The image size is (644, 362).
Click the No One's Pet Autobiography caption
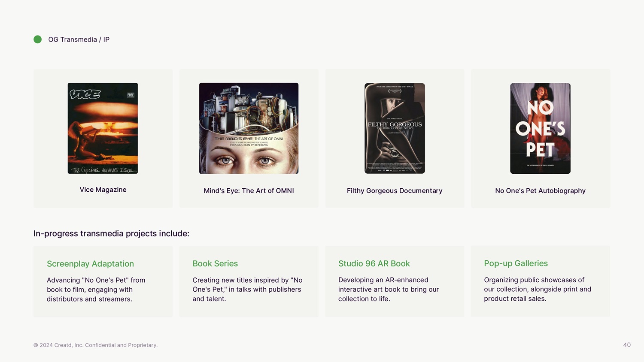540,190
